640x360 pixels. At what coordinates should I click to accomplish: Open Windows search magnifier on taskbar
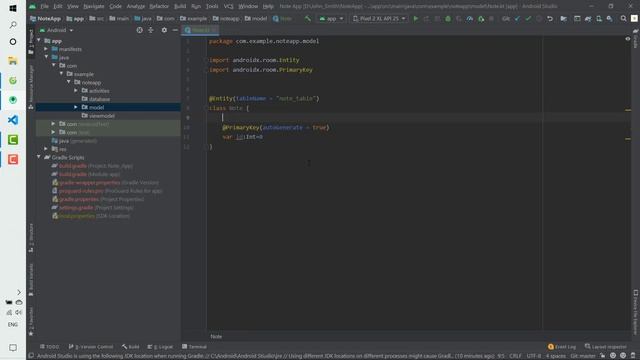point(13,25)
